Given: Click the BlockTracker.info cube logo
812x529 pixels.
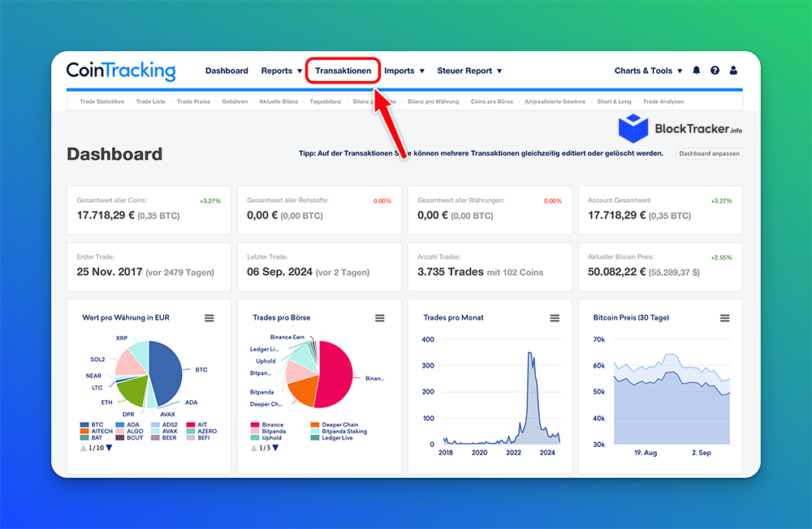Looking at the screenshot, I should pos(633,128).
